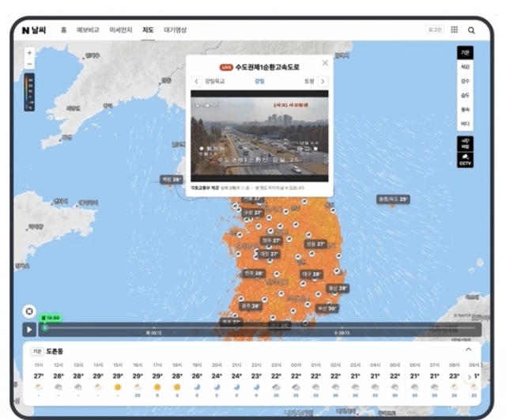506x420 pixels.
Task: Show next CCTV camera with right arrow
Action: pos(323,81)
